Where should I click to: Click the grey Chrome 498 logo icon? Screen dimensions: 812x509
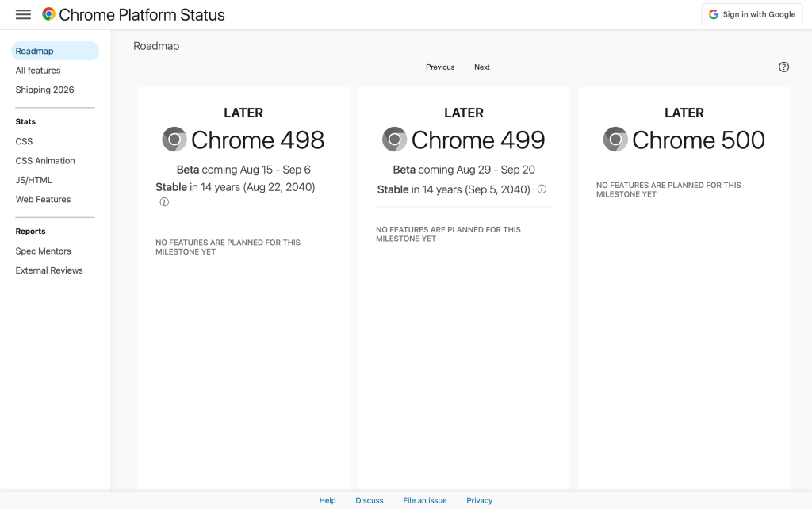(174, 140)
